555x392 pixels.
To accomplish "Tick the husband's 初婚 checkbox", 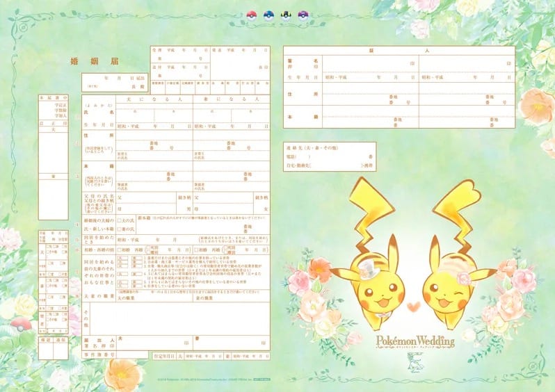I will point(120,249).
